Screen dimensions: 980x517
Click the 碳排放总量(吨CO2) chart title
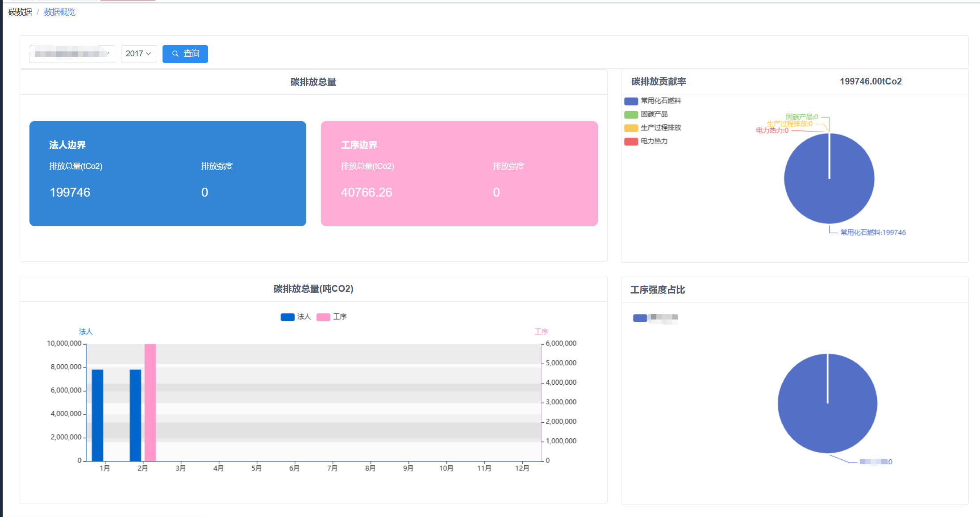click(313, 289)
